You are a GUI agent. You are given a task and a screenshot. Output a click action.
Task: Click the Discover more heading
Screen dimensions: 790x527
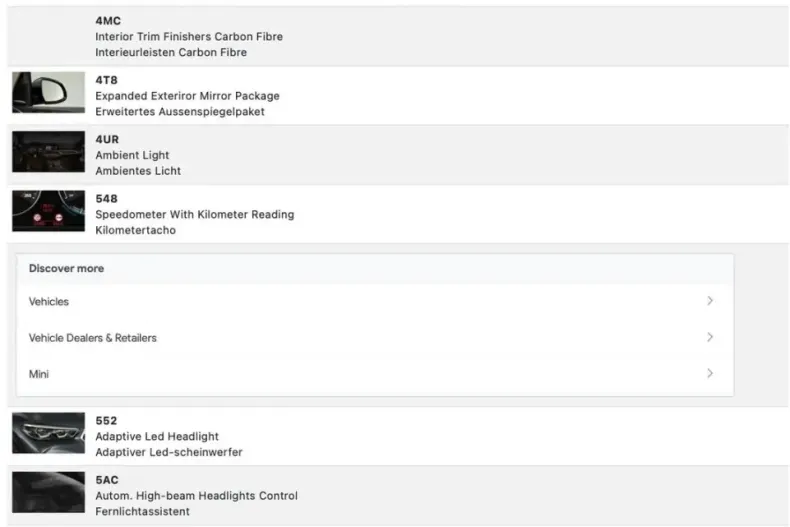click(x=67, y=269)
